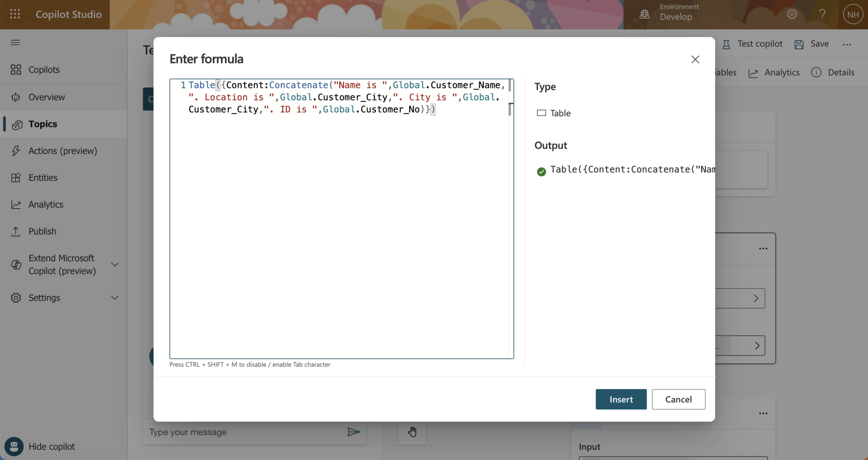This screenshot has height=460, width=868.
Task: Click the Save icon in the top bar
Action: 799,44
